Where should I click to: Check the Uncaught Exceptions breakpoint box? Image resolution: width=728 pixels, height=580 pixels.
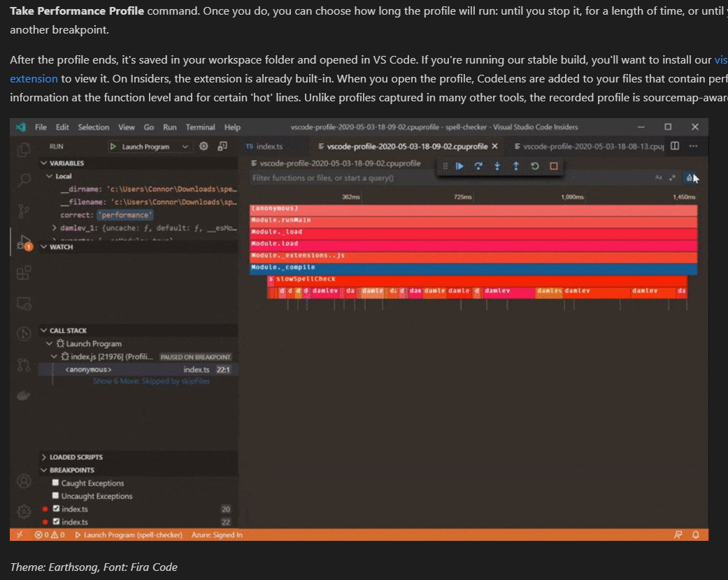pos(56,495)
